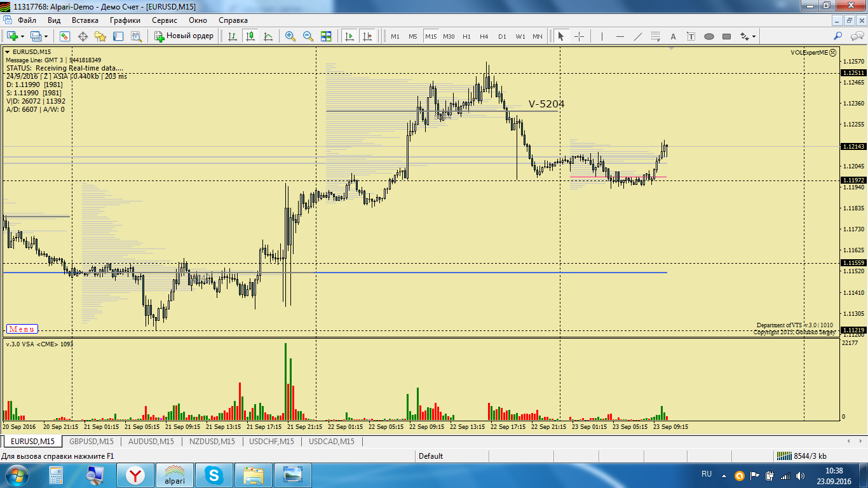Viewport: 868px width, 488px height.
Task: Show the Terminal panel icon
Action: [x=118, y=36]
